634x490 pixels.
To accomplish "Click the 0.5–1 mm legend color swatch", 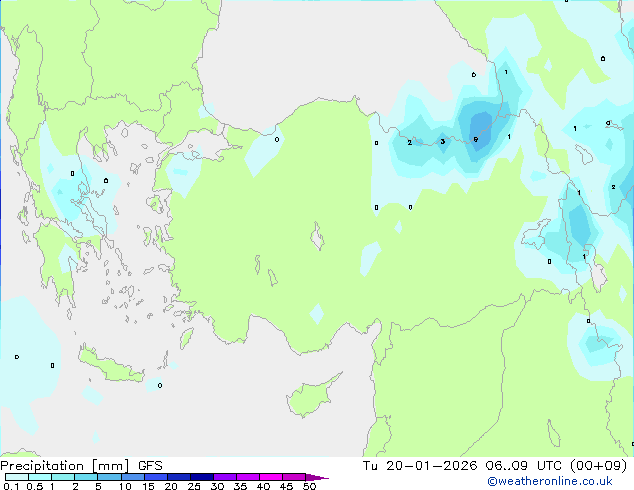I will click(x=40, y=477).
